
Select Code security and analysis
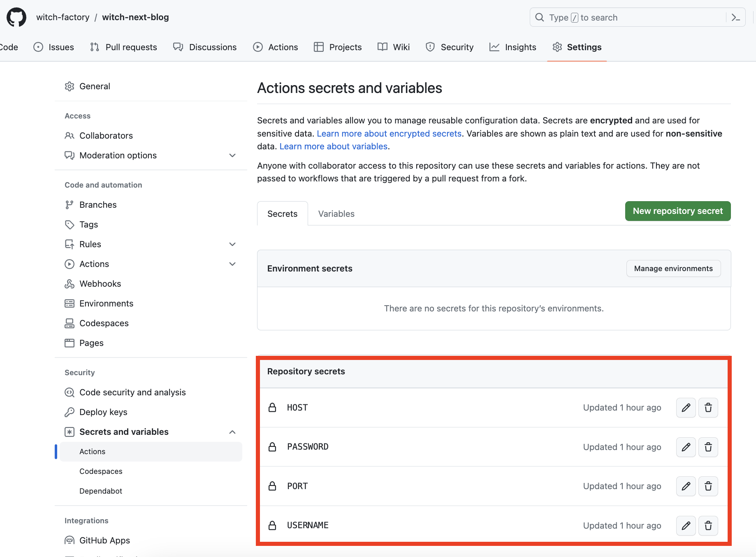click(132, 392)
